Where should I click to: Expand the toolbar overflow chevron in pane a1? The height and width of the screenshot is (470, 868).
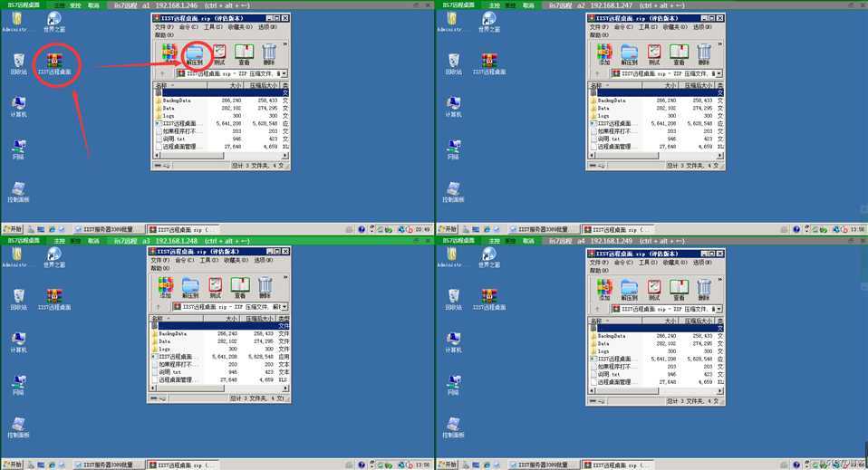pyautogui.click(x=285, y=44)
